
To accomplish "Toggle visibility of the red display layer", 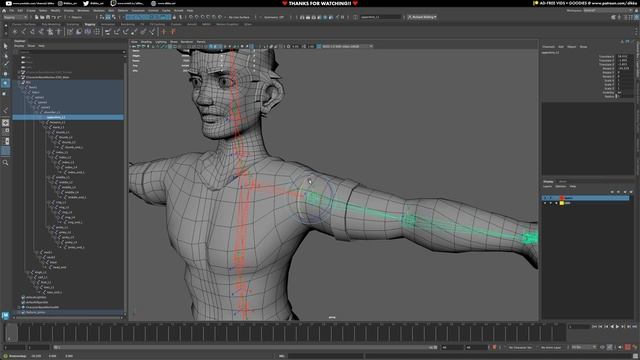I will point(545,198).
